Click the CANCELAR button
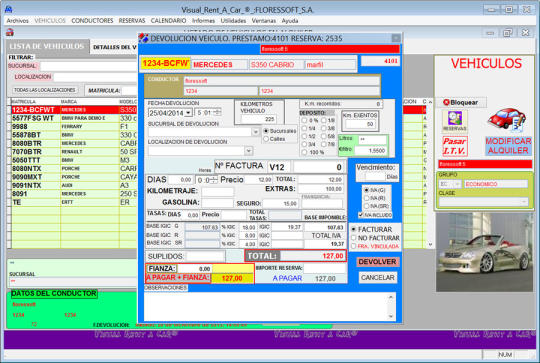540x363 pixels. click(378, 277)
